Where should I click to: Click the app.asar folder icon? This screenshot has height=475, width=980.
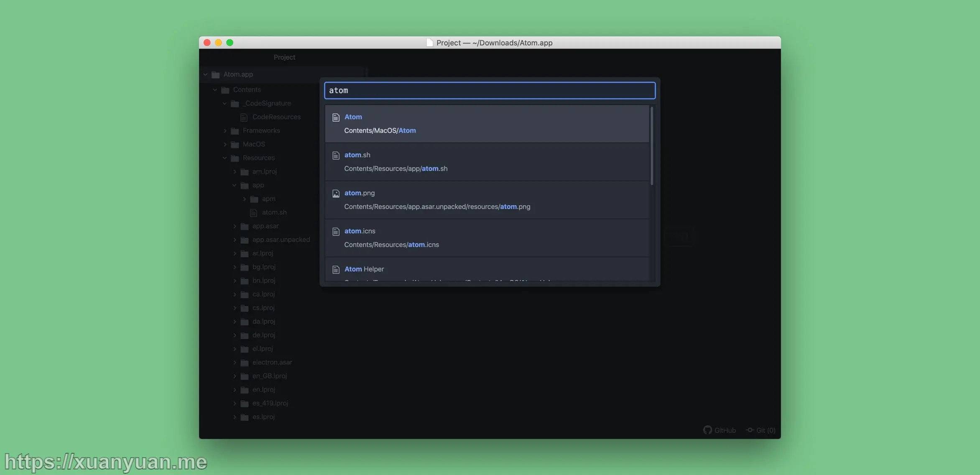point(245,226)
